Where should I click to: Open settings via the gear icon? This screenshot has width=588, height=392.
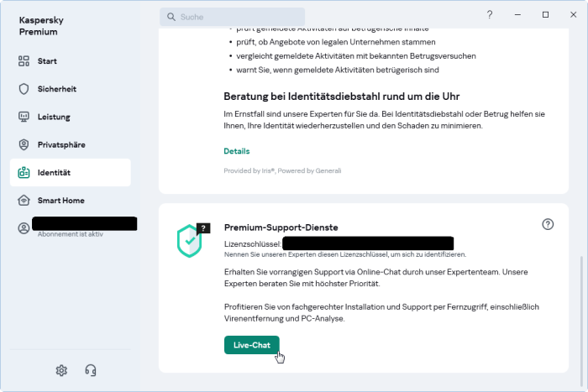61,370
